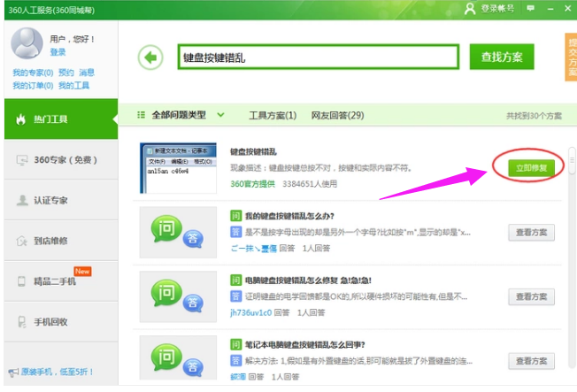Switch to the 工具方案(1) tab
Viewport: 577px width, 392px height.
pyautogui.click(x=273, y=115)
